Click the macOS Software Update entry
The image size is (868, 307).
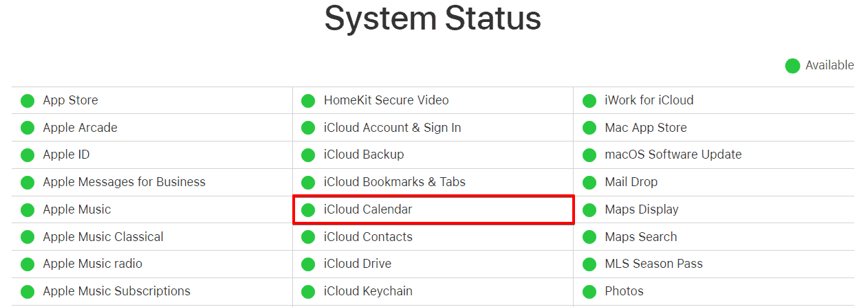(673, 155)
